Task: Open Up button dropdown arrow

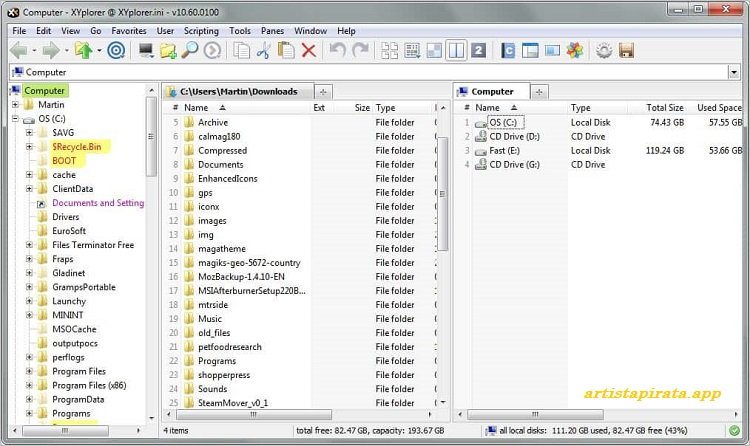Action: (x=99, y=50)
